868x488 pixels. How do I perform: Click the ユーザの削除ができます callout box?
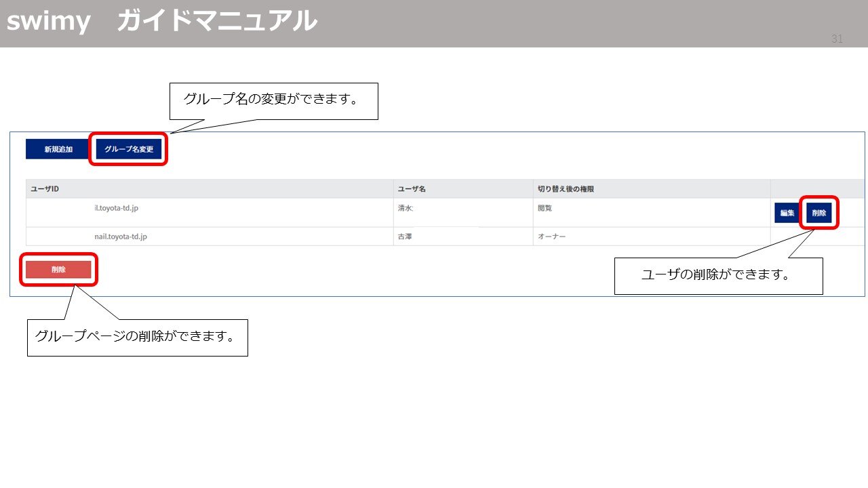(718, 275)
